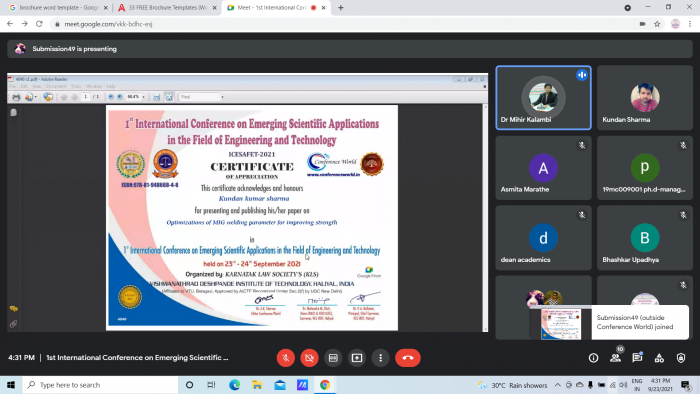Open Task View on taskbar

click(x=212, y=385)
